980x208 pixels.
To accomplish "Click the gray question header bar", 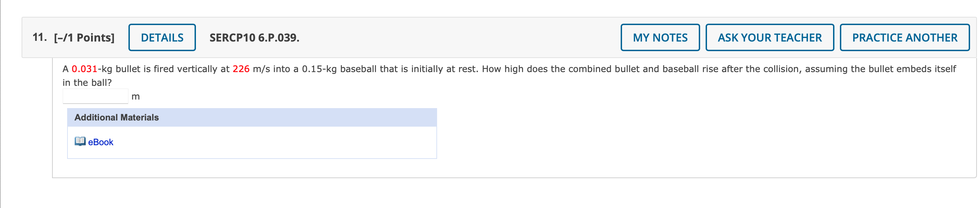I will [457, 37].
